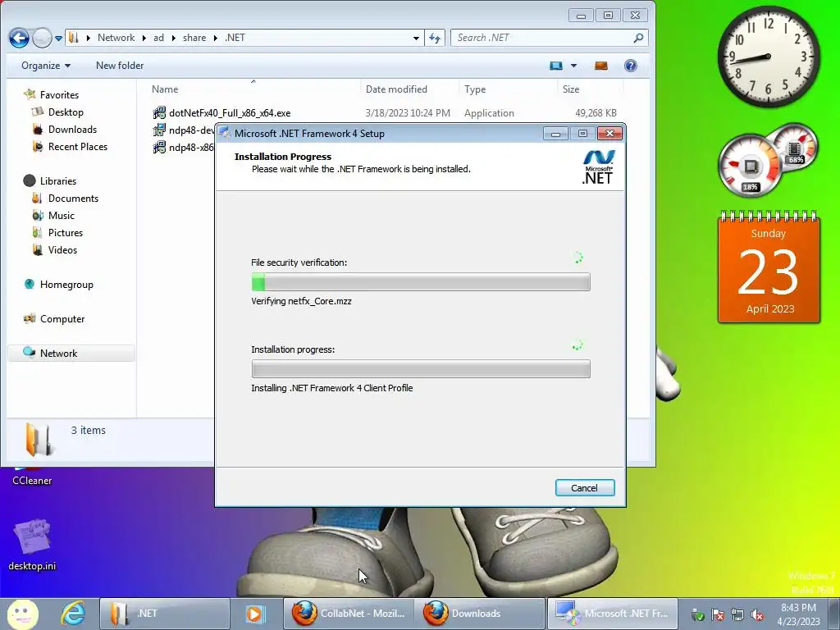Open the view options dropdown arrow
This screenshot has width=840, height=630.
[x=573, y=66]
